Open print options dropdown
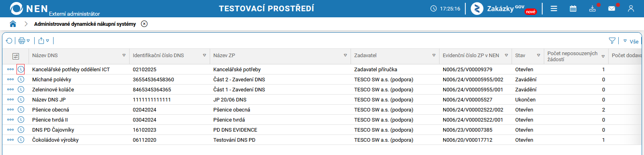The image size is (644, 155). (x=24, y=41)
